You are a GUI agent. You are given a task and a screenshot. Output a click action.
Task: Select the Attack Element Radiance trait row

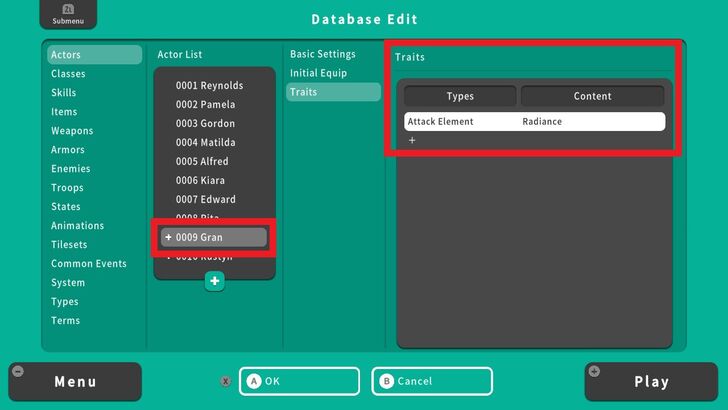pos(534,122)
